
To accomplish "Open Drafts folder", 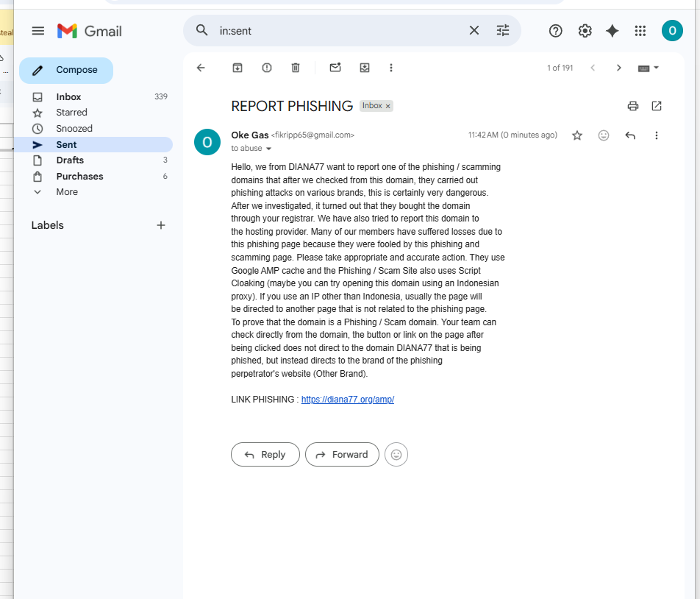I will [93, 160].
